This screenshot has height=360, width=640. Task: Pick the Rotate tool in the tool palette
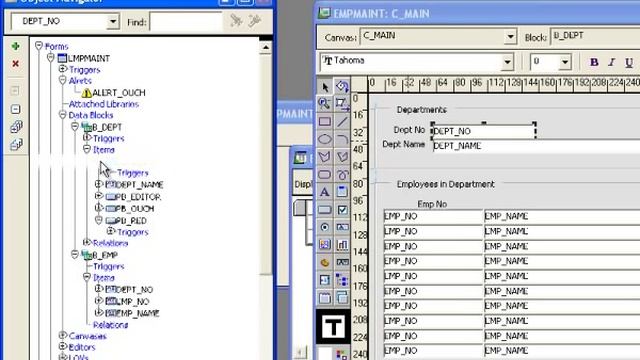(342, 87)
